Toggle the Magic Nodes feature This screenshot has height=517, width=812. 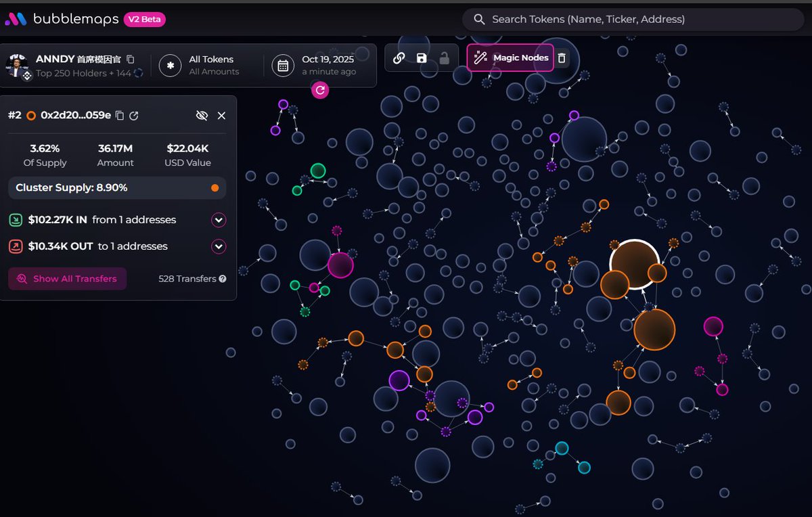tap(510, 58)
